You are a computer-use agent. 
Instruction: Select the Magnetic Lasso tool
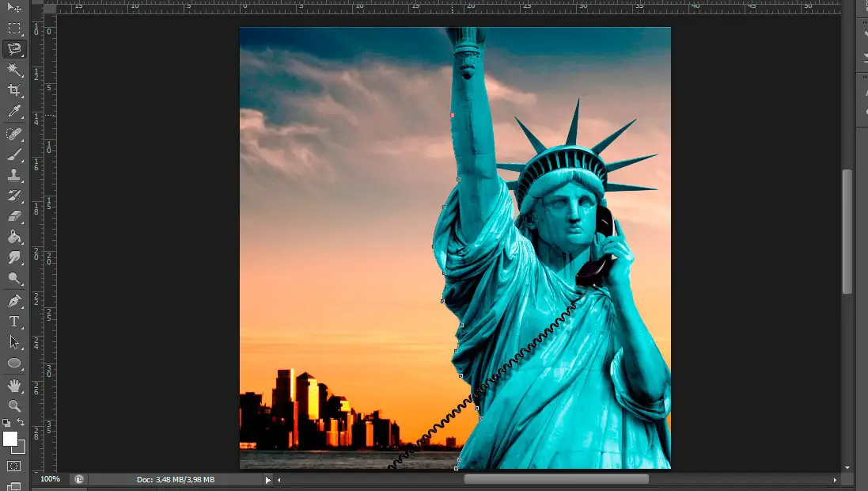tap(14, 49)
